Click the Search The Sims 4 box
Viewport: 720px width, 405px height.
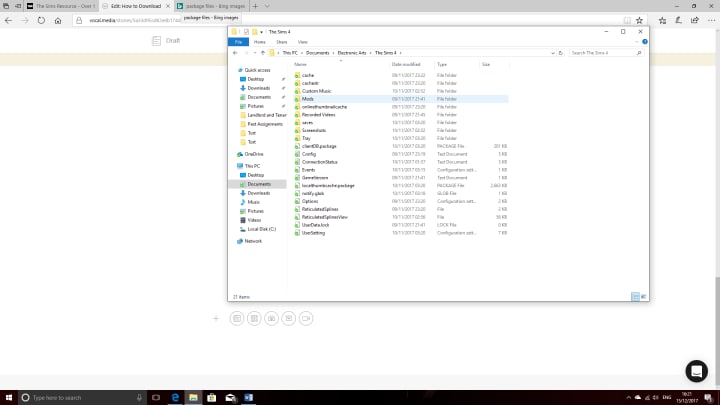[x=605, y=53]
